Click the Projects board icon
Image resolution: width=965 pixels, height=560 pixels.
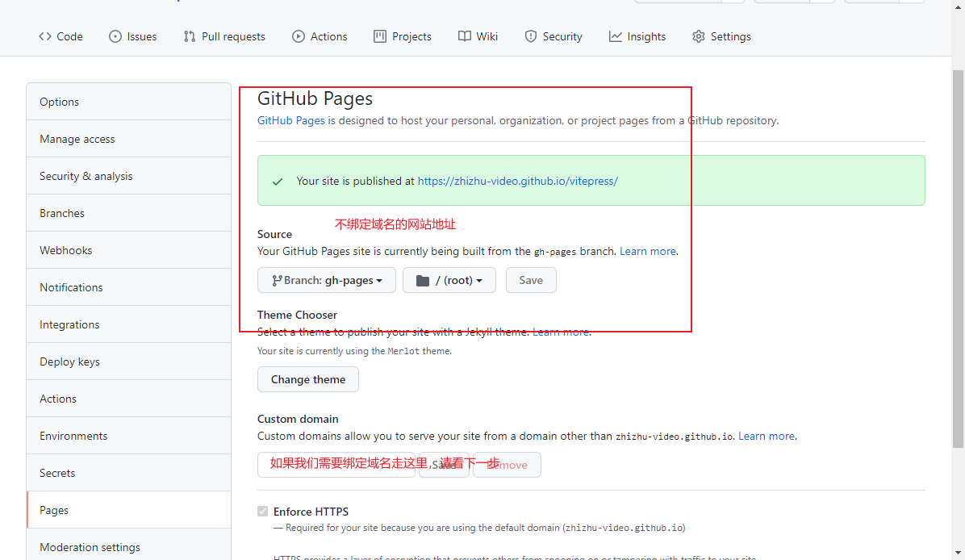380,36
